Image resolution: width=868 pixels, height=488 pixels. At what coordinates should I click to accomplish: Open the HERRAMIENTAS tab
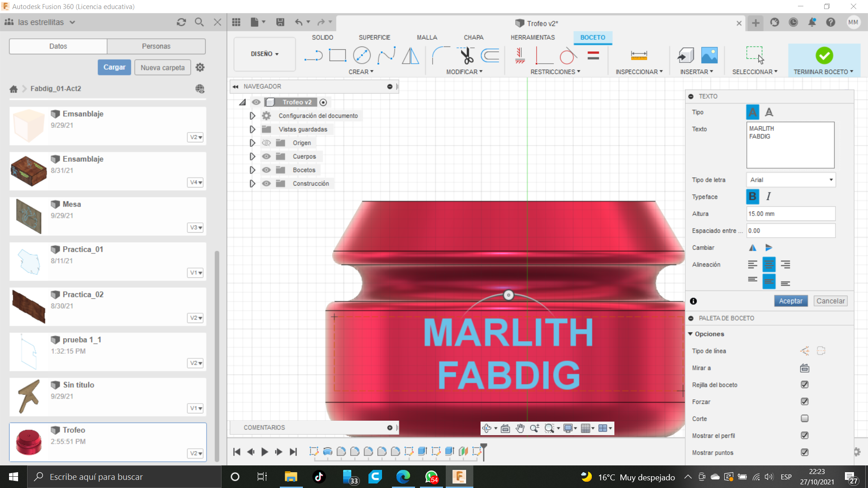click(533, 38)
